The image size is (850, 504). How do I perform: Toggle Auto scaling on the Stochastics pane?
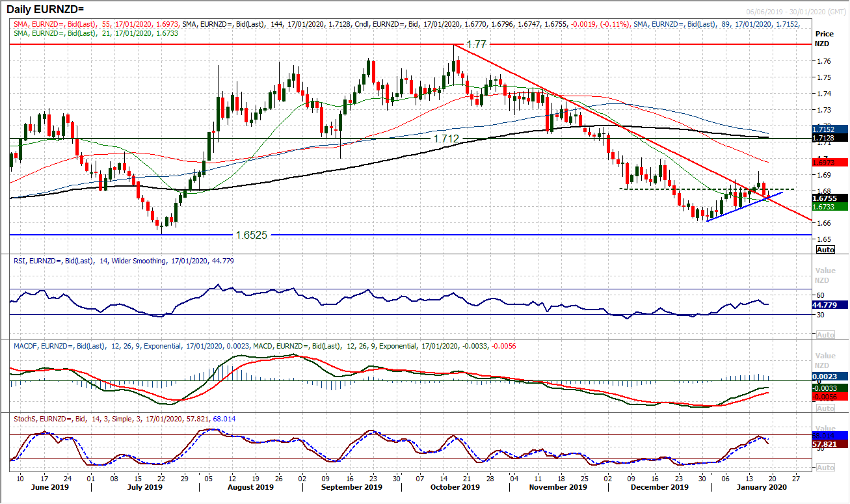pos(825,467)
